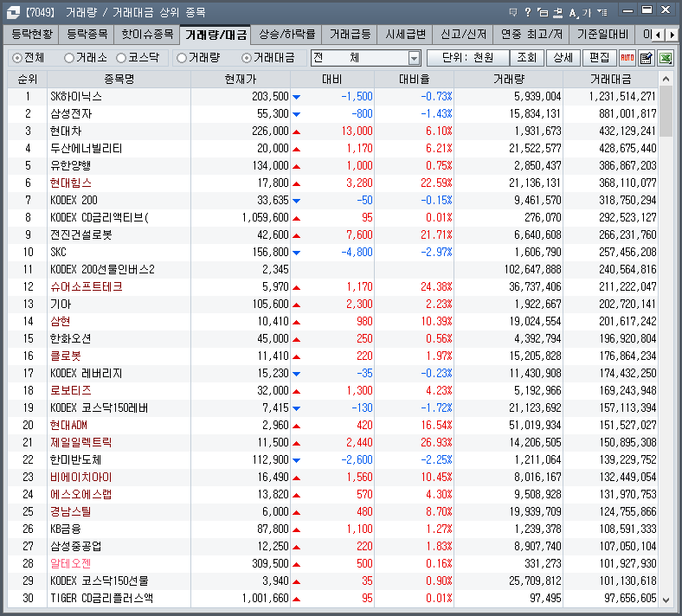Click the 조회 button
This screenshot has height=616, width=682.
(x=527, y=58)
